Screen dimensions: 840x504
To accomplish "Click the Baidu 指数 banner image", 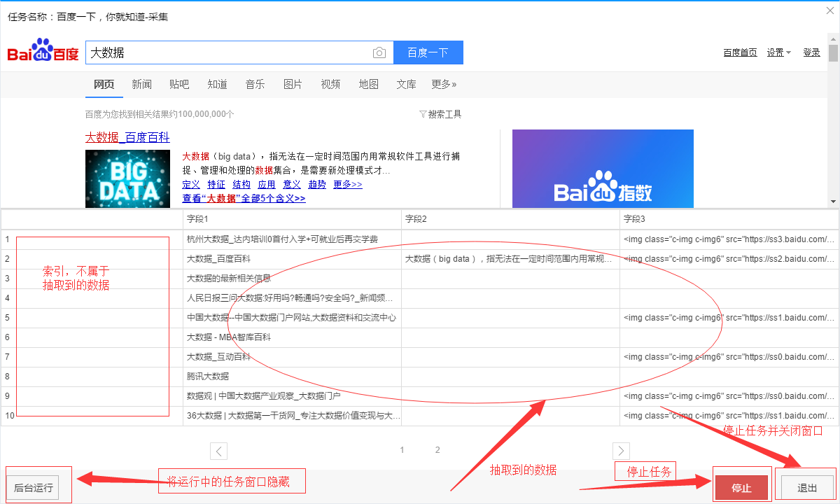I will tap(603, 169).
